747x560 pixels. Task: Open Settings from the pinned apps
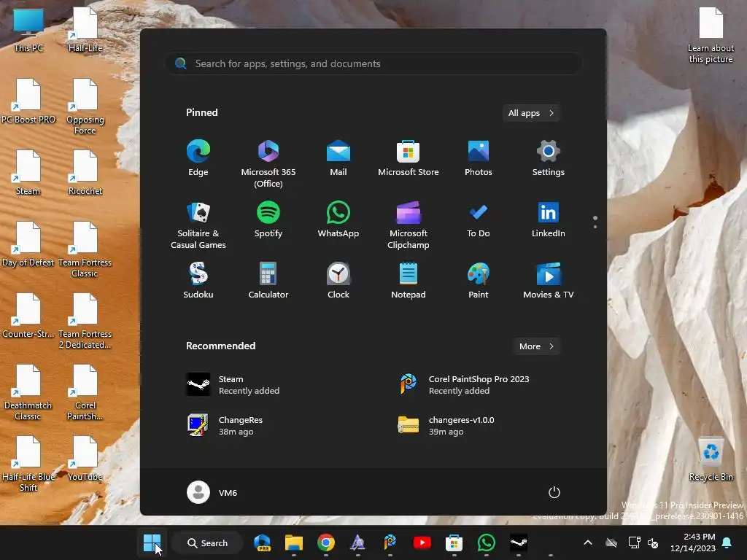[549, 158]
